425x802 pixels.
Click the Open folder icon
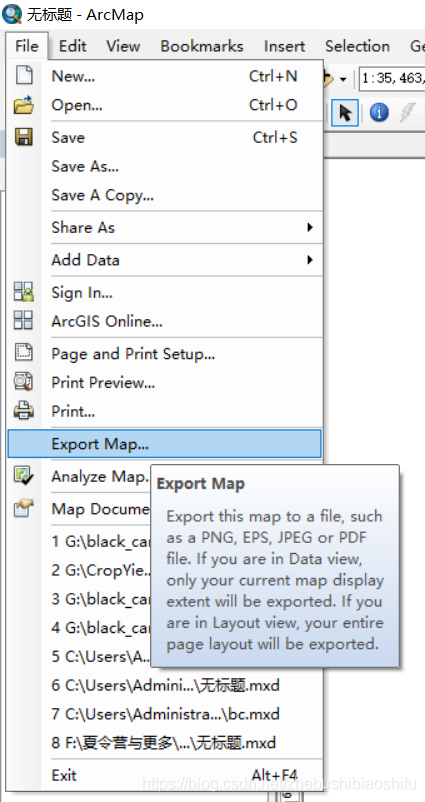coord(24,105)
